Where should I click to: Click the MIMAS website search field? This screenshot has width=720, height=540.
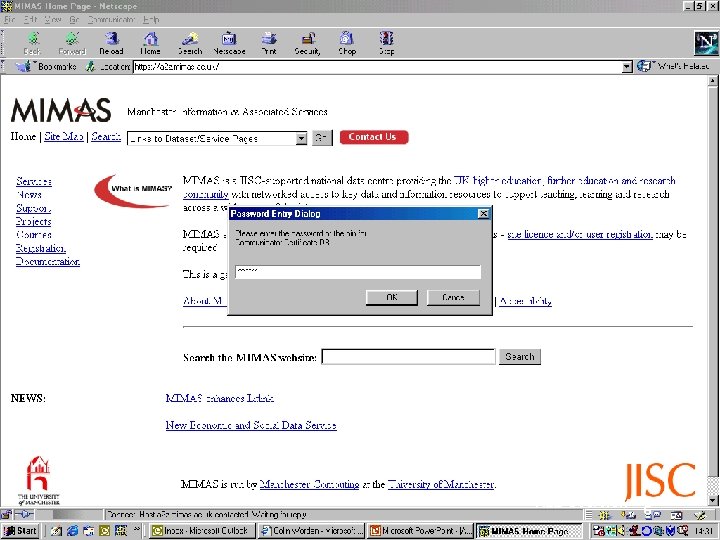(x=408, y=357)
